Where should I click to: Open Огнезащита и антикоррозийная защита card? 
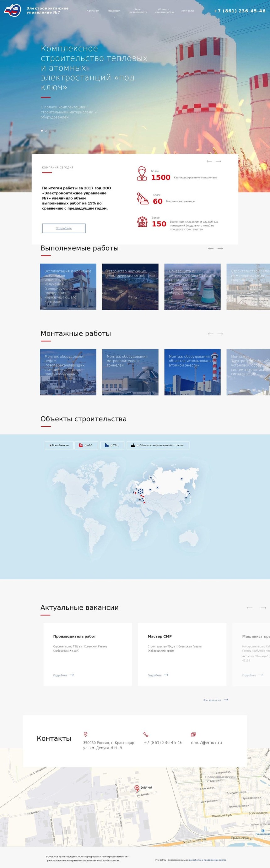[x=192, y=286]
